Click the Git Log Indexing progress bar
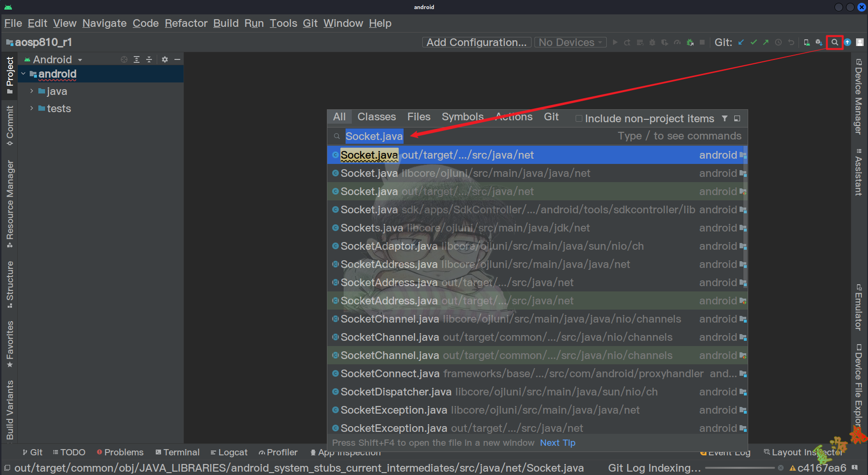868x475 pixels. tap(740, 468)
